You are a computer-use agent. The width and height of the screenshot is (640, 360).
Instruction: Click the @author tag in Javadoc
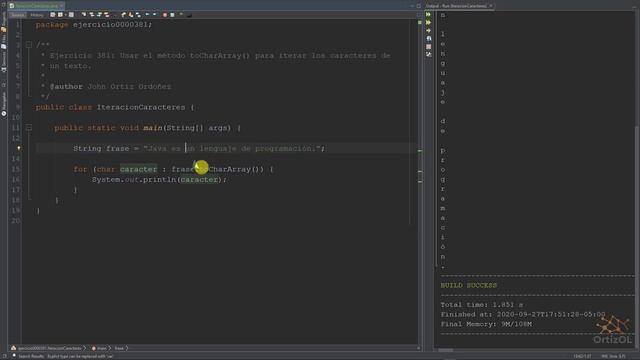coord(66,87)
